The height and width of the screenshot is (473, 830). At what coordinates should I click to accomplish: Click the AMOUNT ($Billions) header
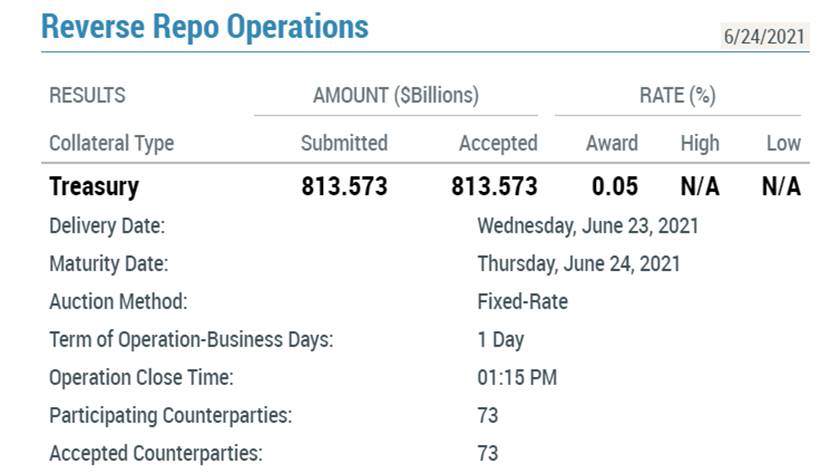pyautogui.click(x=396, y=96)
